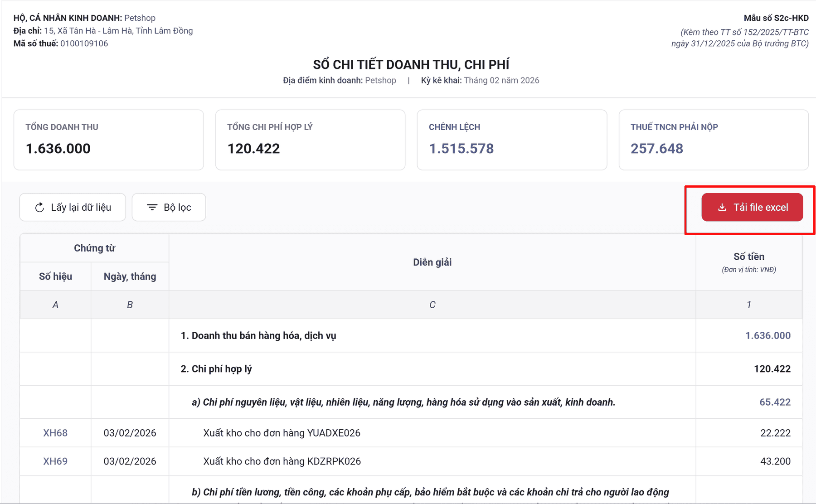
Task: Click the "Ngày, tháng" column header
Action: tap(130, 276)
